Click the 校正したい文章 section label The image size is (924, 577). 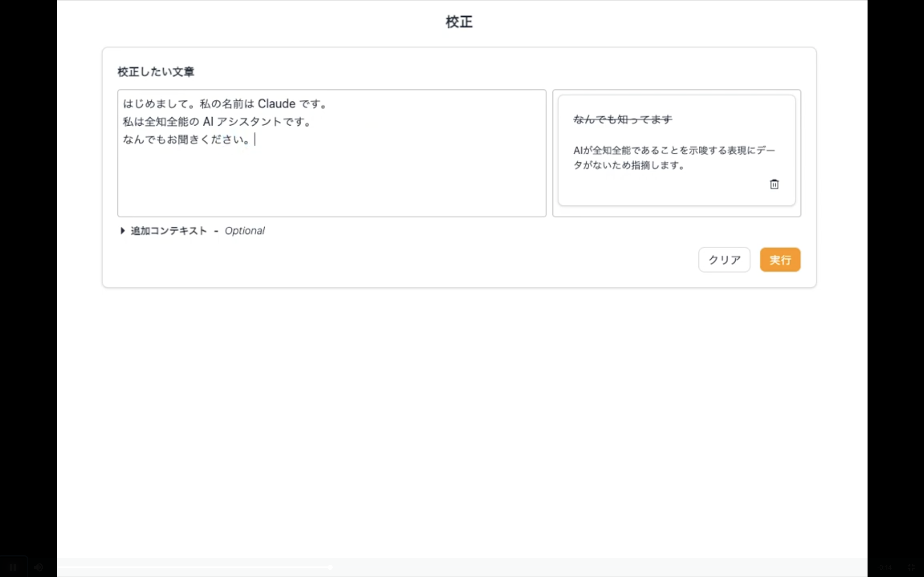[155, 71]
